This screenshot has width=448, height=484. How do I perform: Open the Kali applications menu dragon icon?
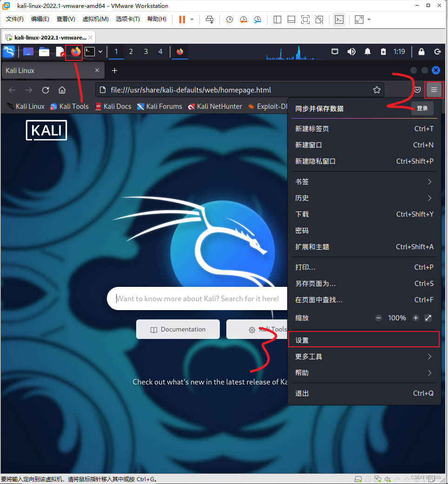8,52
